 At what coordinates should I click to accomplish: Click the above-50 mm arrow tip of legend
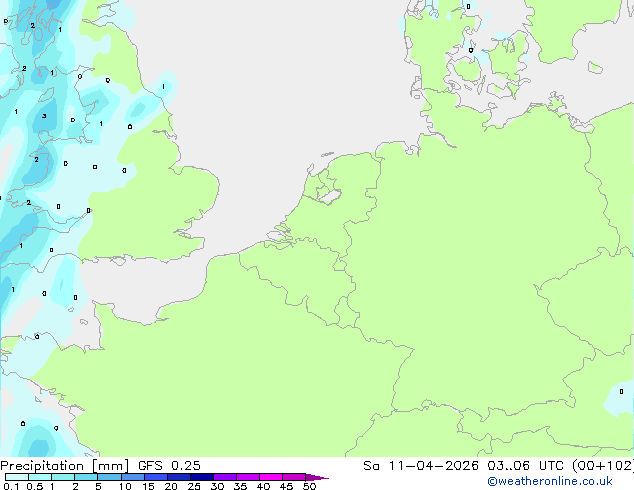pyautogui.click(x=317, y=477)
